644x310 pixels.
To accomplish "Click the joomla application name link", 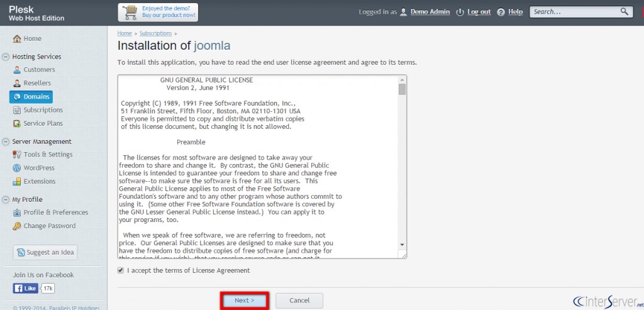I will tap(212, 45).
